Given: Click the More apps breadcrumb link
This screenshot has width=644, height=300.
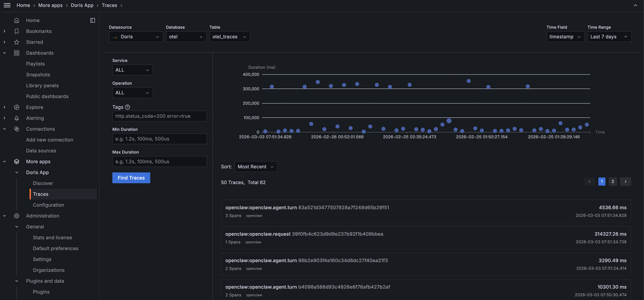Looking at the screenshot, I should (x=50, y=5).
